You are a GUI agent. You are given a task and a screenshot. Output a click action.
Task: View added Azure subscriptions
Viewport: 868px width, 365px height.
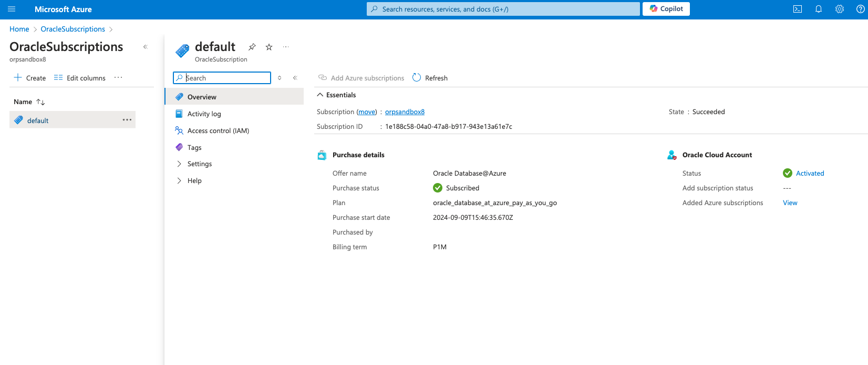790,202
